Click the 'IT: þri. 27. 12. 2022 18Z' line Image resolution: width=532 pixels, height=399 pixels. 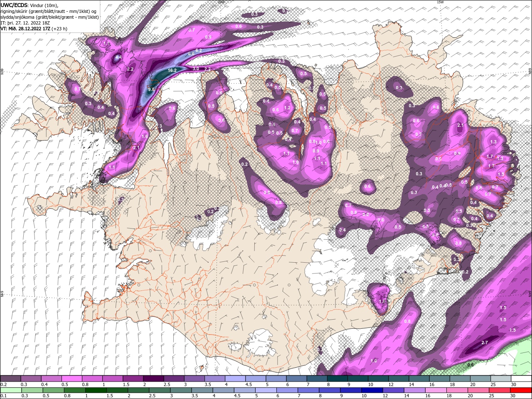pos(25,23)
